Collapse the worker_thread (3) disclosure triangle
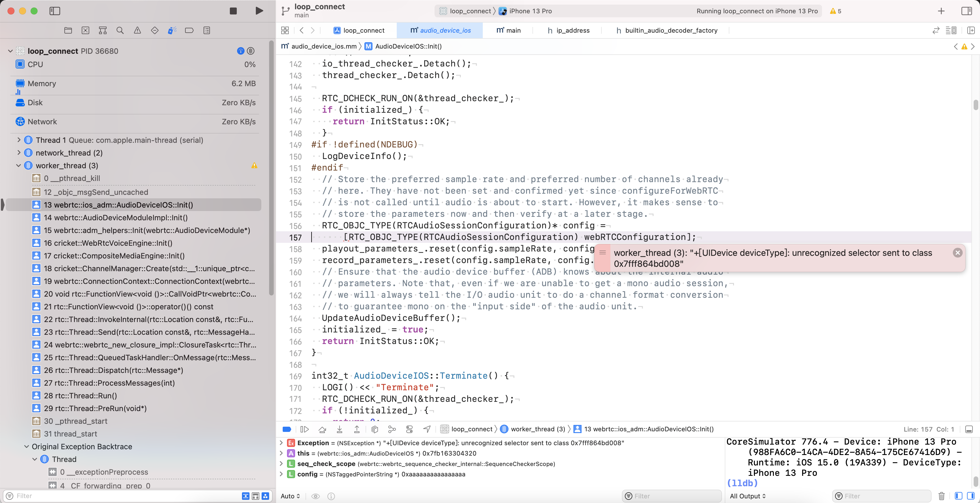The width and height of the screenshot is (980, 503). coord(19,166)
